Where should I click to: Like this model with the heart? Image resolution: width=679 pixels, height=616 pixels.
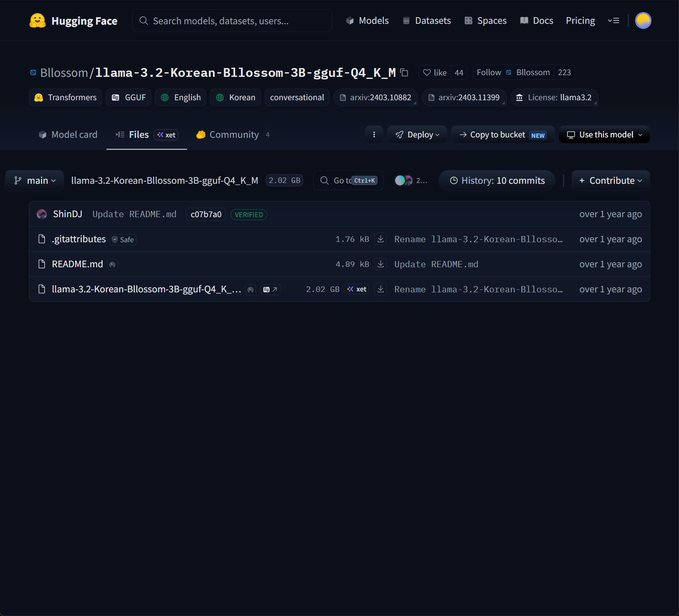point(435,73)
